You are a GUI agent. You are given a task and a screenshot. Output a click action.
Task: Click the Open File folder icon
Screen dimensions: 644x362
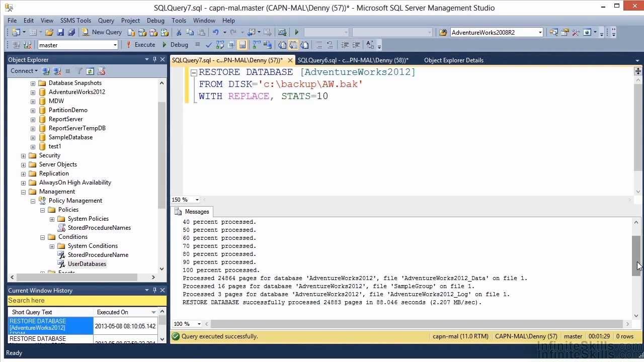pyautogui.click(x=49, y=32)
